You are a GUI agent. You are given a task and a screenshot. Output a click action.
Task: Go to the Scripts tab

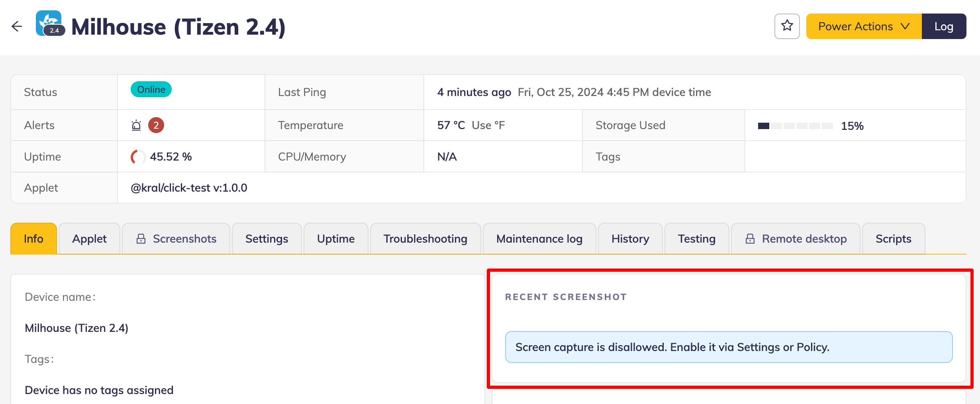pos(893,239)
